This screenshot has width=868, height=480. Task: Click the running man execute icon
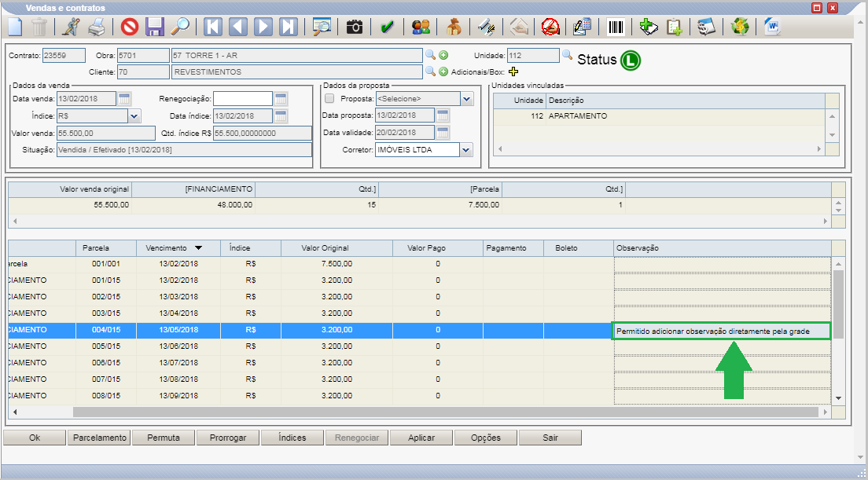[x=71, y=27]
